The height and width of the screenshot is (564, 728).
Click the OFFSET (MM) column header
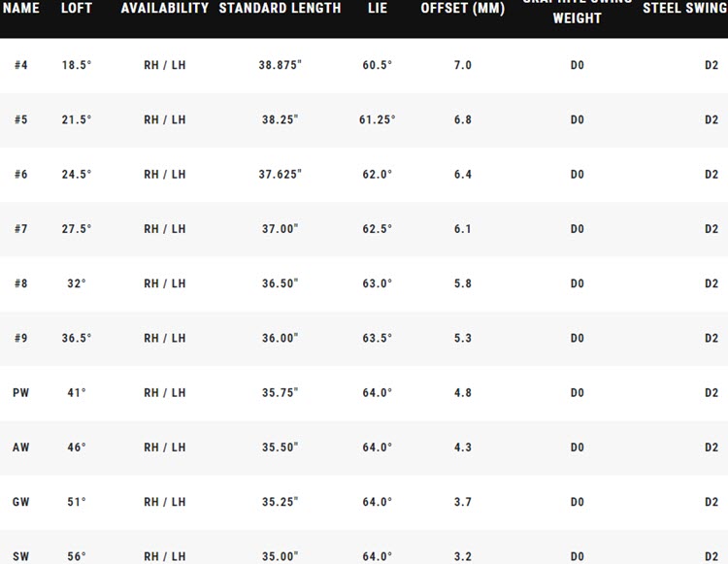coord(462,8)
